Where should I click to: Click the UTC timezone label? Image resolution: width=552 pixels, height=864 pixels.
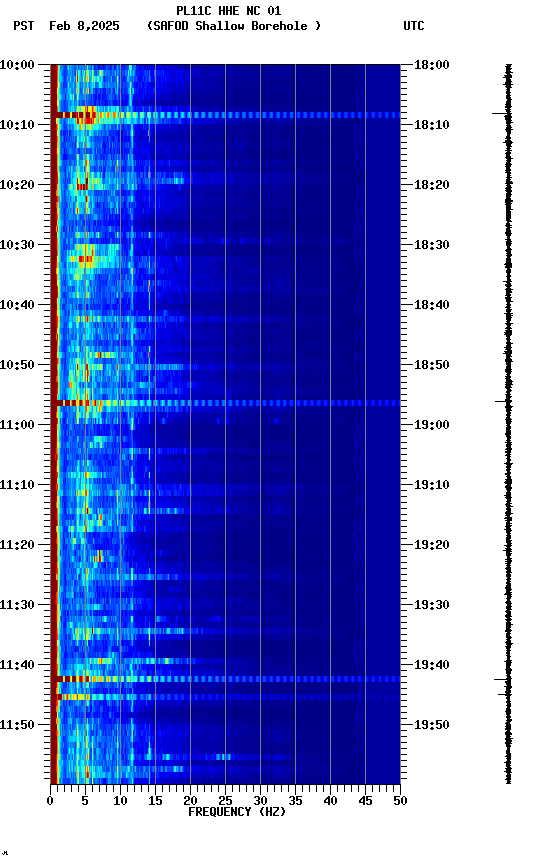click(x=414, y=26)
